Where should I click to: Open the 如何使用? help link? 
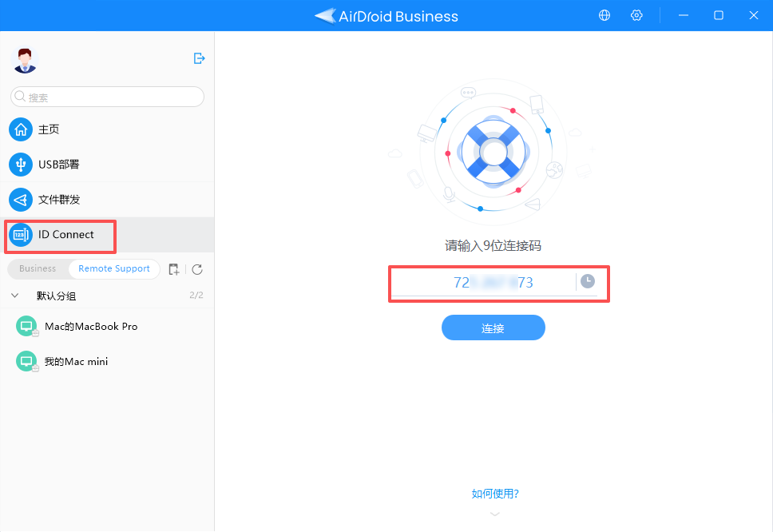coord(495,494)
